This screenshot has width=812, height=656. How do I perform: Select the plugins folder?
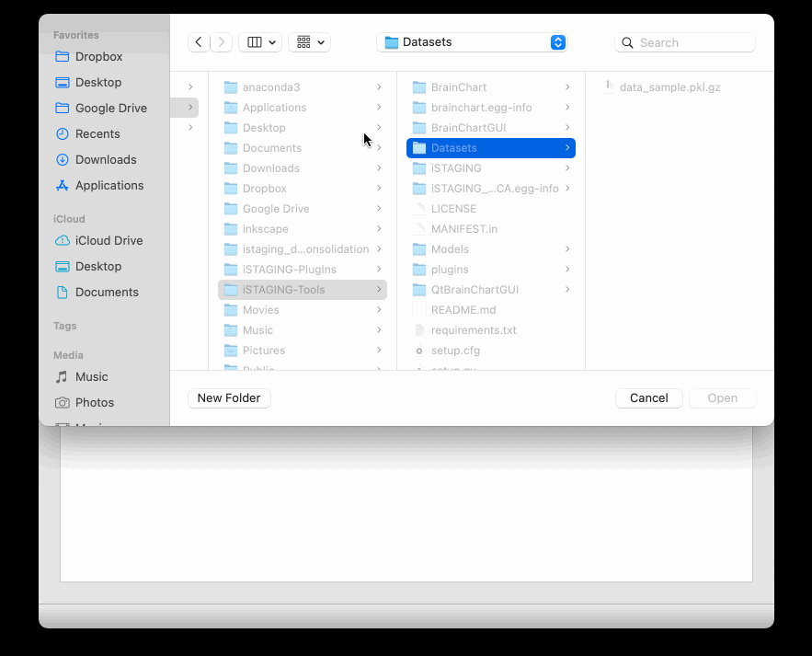[491, 270]
